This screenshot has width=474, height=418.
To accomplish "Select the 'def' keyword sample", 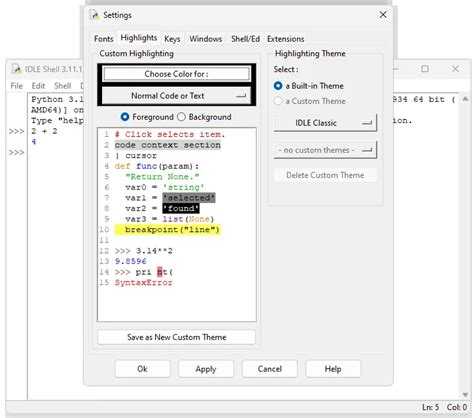I will pos(122,166).
